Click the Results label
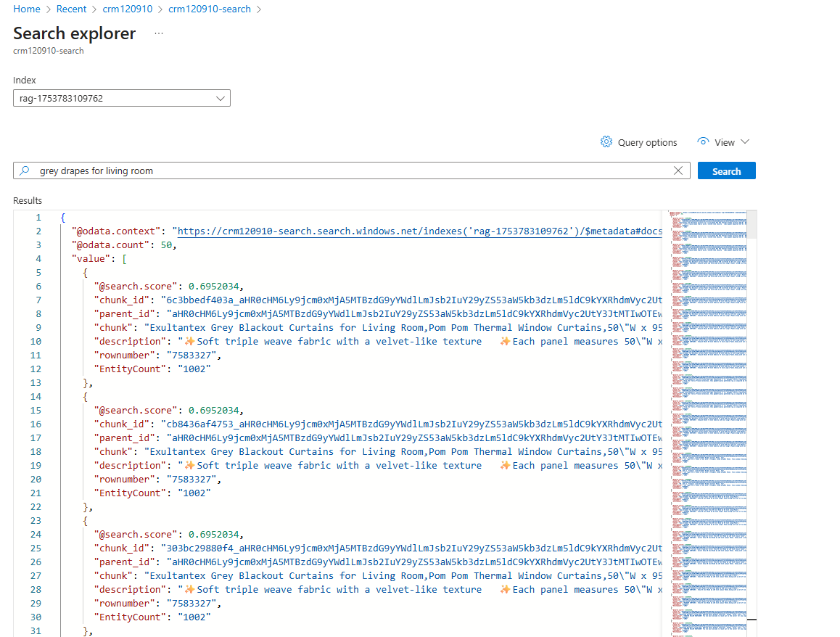 28,200
